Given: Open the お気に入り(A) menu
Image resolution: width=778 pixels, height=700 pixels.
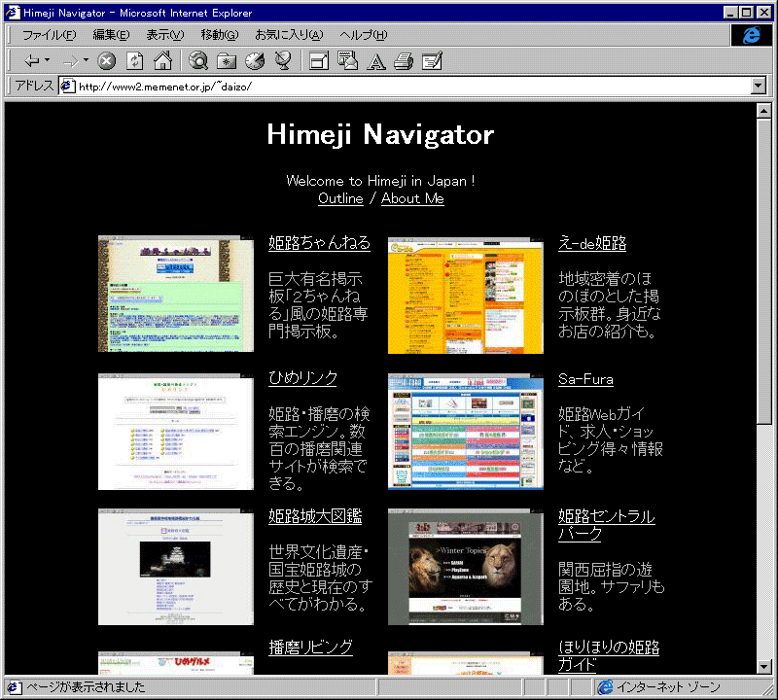Looking at the screenshot, I should point(289,35).
